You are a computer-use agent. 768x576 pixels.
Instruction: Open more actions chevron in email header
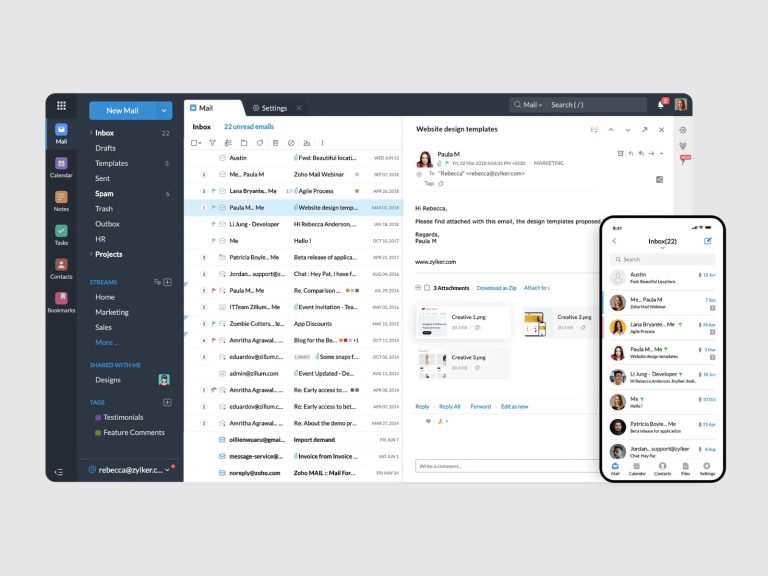pyautogui.click(x=662, y=153)
